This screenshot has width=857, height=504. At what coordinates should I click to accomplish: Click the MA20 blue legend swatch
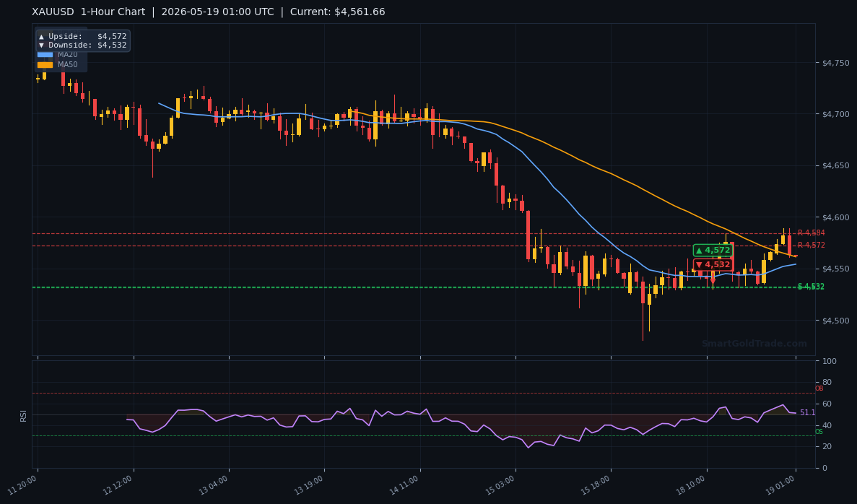[x=45, y=55]
